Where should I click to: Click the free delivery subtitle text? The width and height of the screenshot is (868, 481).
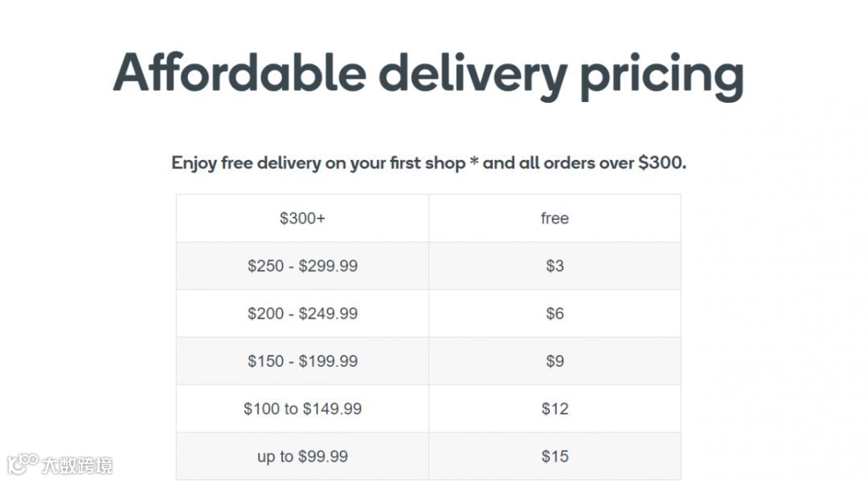tap(428, 163)
